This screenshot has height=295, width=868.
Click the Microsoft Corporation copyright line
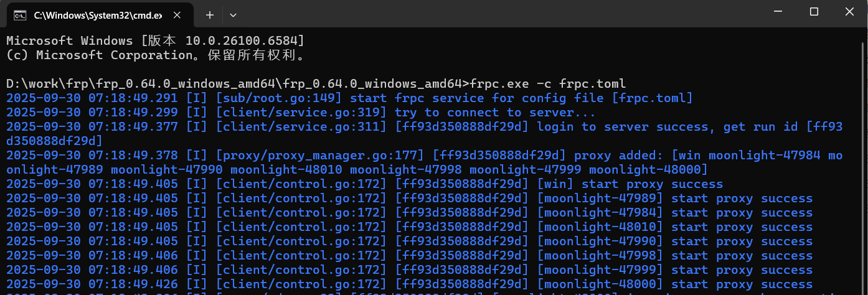[x=155, y=55]
